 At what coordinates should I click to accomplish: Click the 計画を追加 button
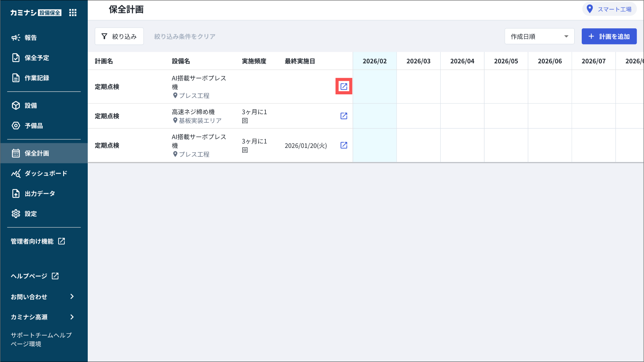point(609,36)
